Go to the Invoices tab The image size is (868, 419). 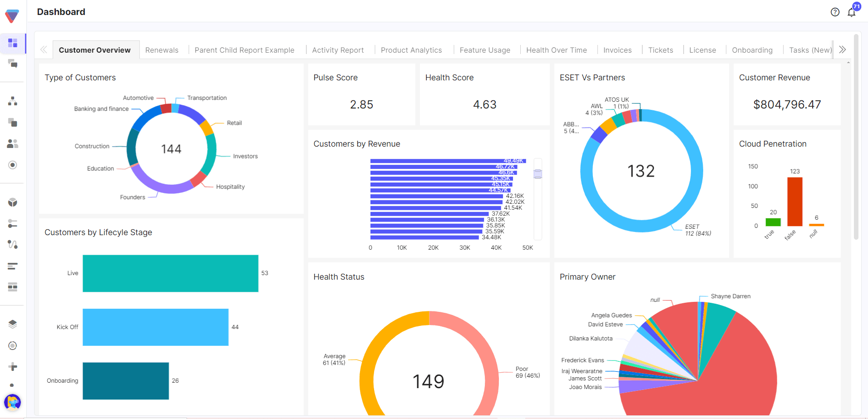617,50
